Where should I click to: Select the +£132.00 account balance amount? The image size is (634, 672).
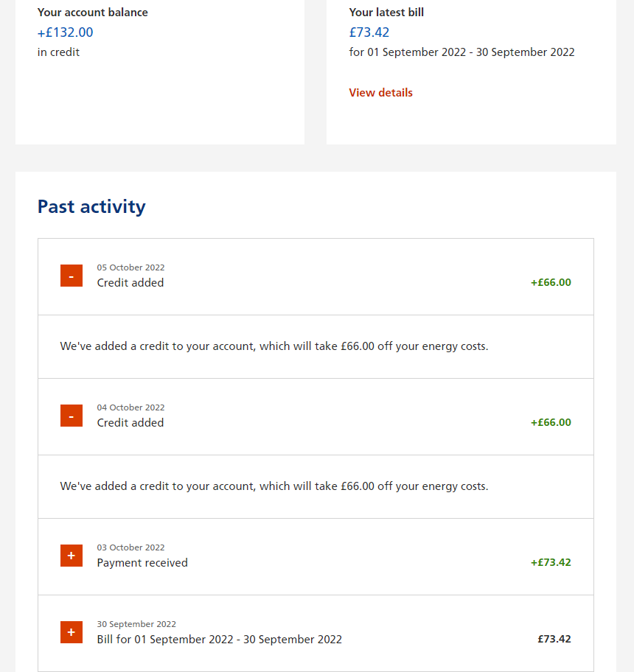[65, 32]
